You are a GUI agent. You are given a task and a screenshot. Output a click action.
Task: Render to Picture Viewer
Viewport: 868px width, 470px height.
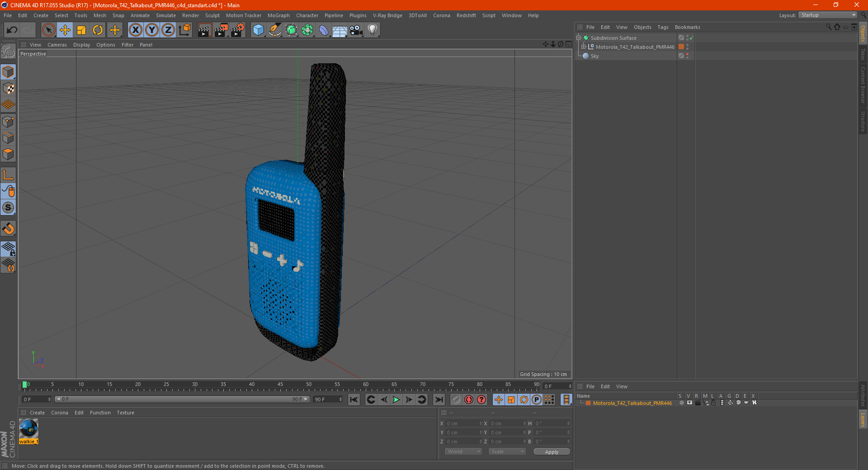[221, 30]
